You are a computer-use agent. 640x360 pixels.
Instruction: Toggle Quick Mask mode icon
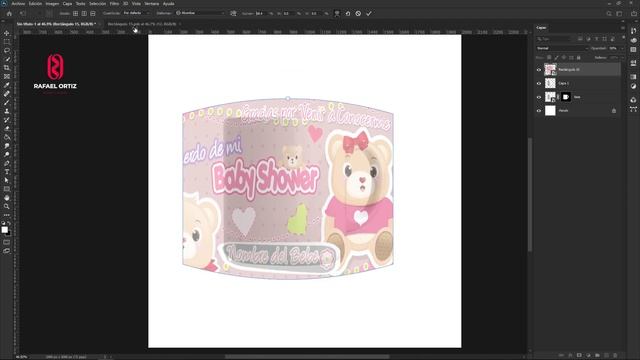click(7, 242)
